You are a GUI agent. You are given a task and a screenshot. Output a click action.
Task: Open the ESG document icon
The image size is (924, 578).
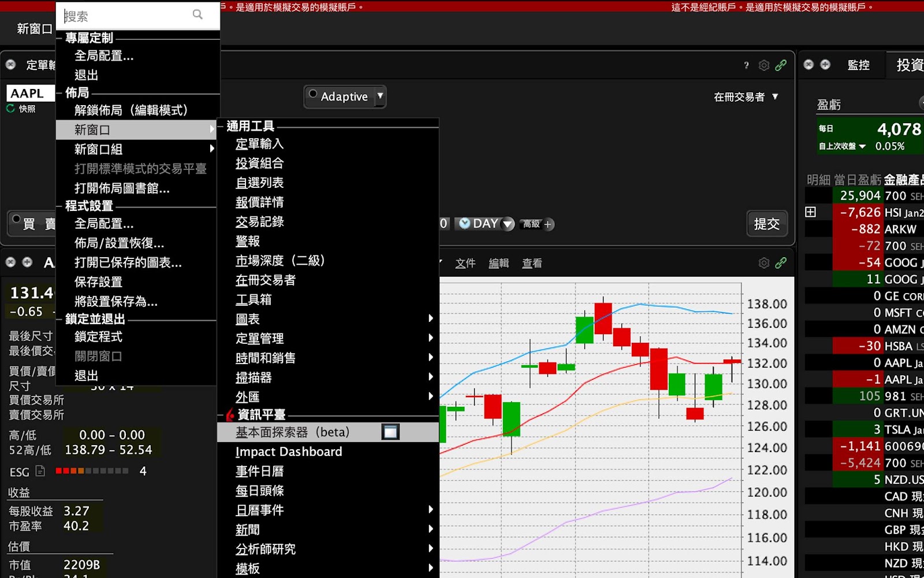click(x=40, y=471)
